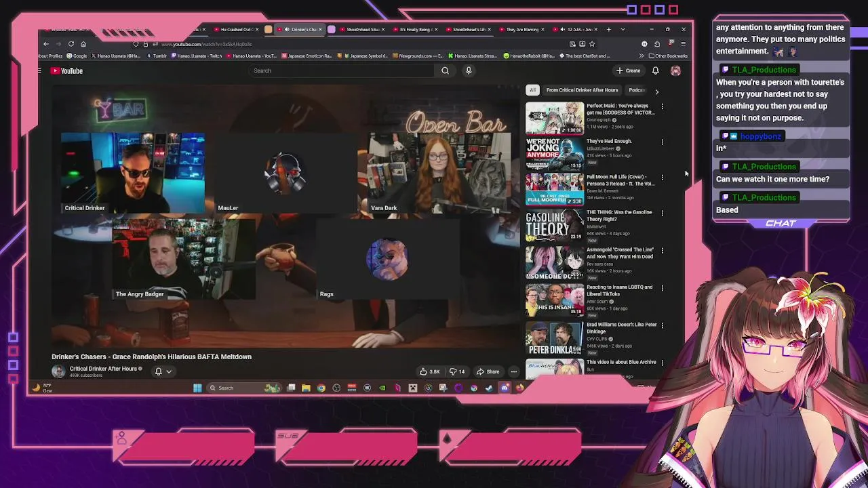
Task: Open options for "Full Moon Full Life" video
Action: tap(663, 178)
